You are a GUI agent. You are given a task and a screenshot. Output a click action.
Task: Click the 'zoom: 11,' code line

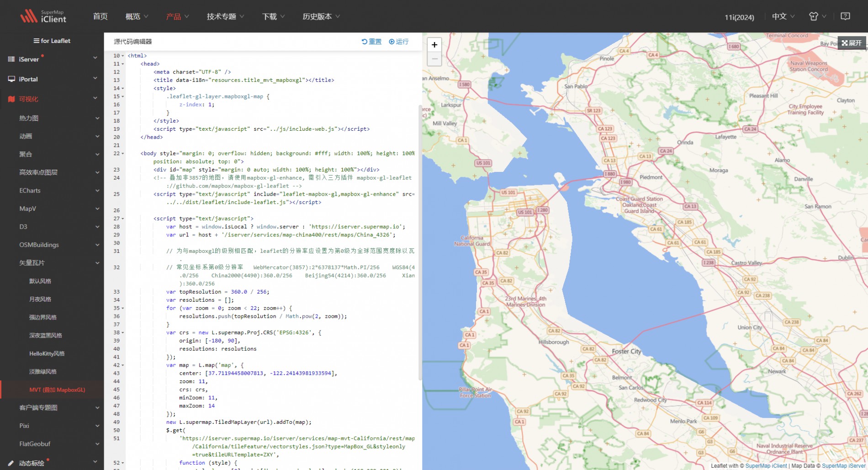(x=193, y=381)
